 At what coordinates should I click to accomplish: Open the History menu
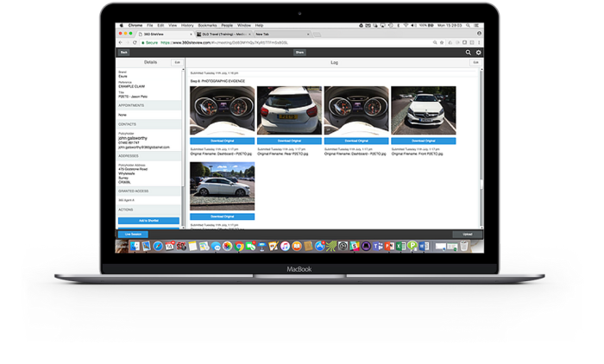point(187,26)
